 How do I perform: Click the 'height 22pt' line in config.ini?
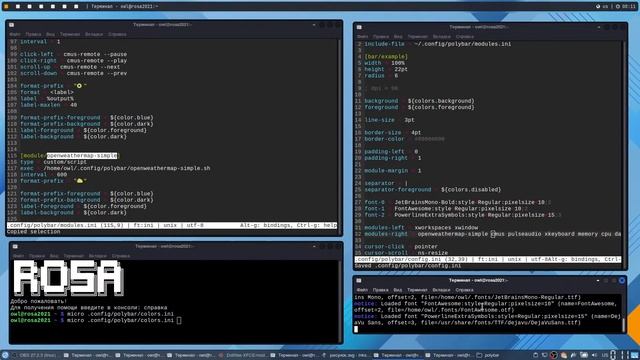coord(386,69)
